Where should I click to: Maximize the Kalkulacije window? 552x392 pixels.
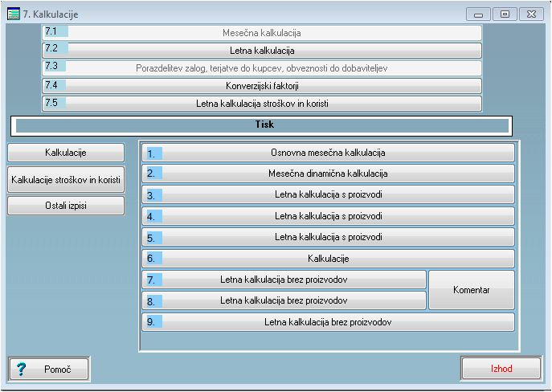pos(505,14)
